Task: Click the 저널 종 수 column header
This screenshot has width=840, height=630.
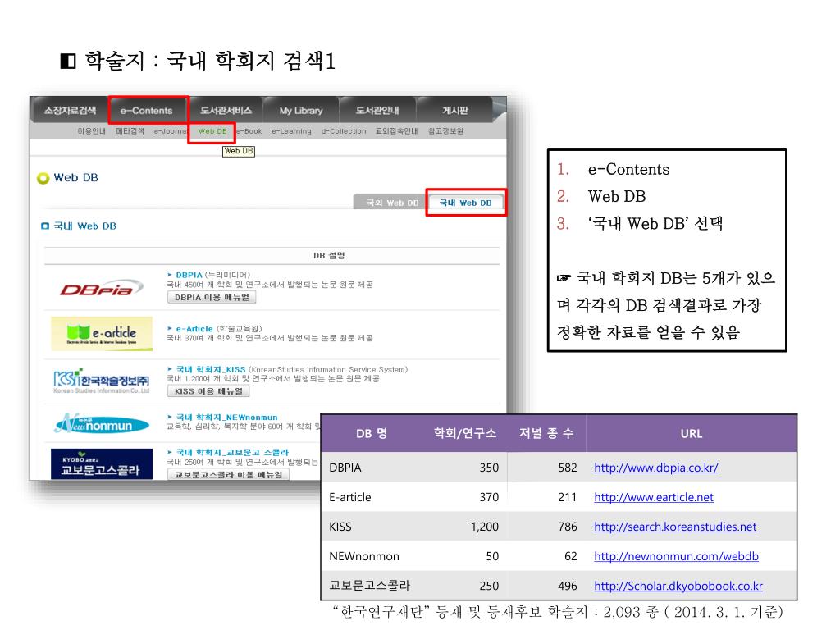Action: [546, 433]
